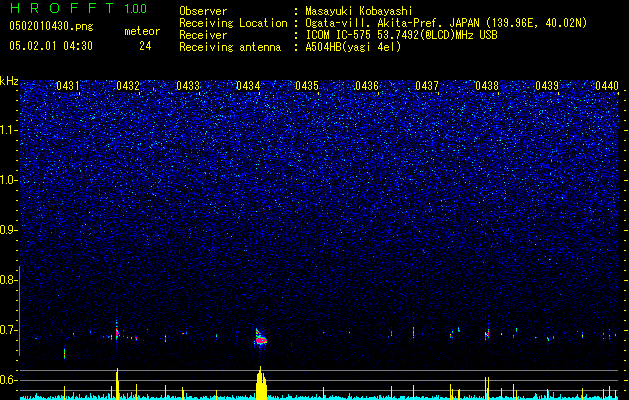Click the 0434 time marker
This screenshot has width=629, height=400.
(x=248, y=86)
